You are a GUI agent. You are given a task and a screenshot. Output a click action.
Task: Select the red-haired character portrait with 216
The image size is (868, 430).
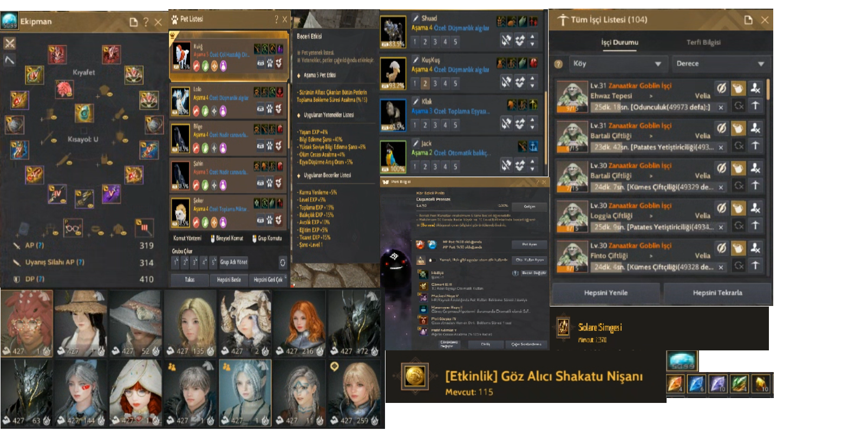tap(299, 323)
